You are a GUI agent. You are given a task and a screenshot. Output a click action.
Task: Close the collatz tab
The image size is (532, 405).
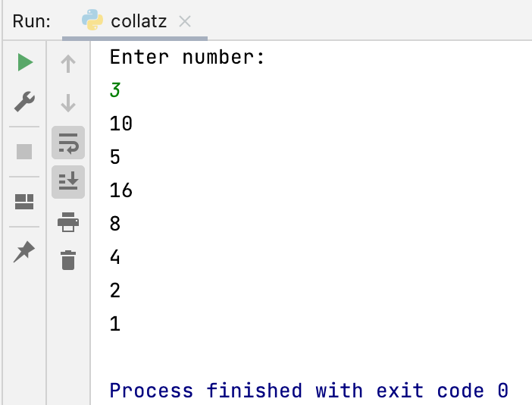[185, 21]
